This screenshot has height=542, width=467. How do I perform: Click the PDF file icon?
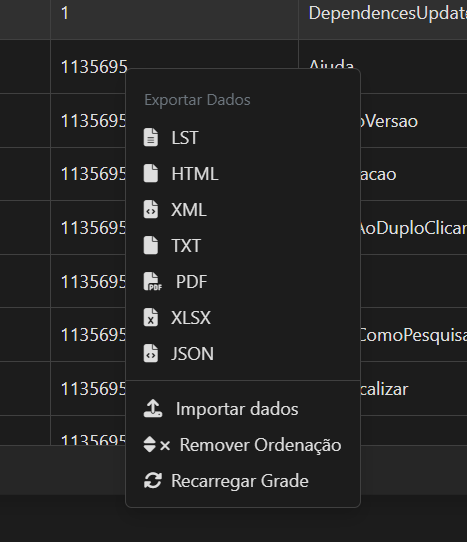(152, 281)
